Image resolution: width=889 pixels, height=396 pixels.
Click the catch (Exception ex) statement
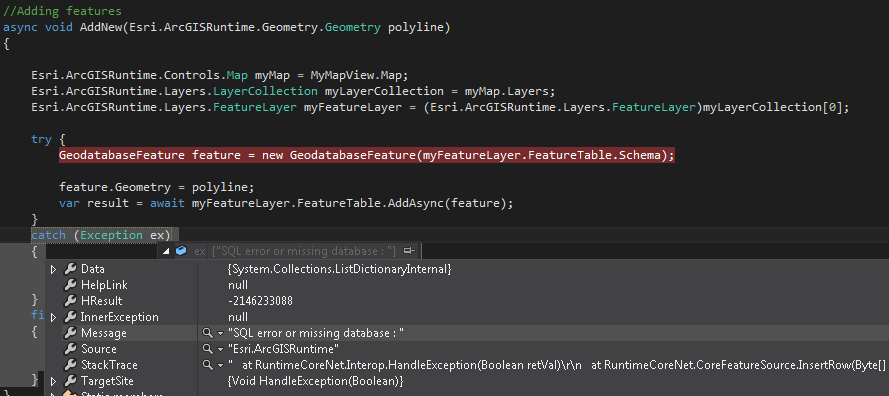(101, 235)
